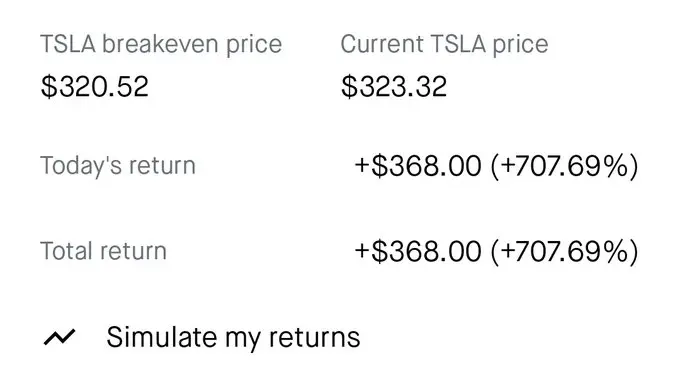Select the TSLA breakeven price label
The width and height of the screenshot is (680, 365).
point(161,44)
